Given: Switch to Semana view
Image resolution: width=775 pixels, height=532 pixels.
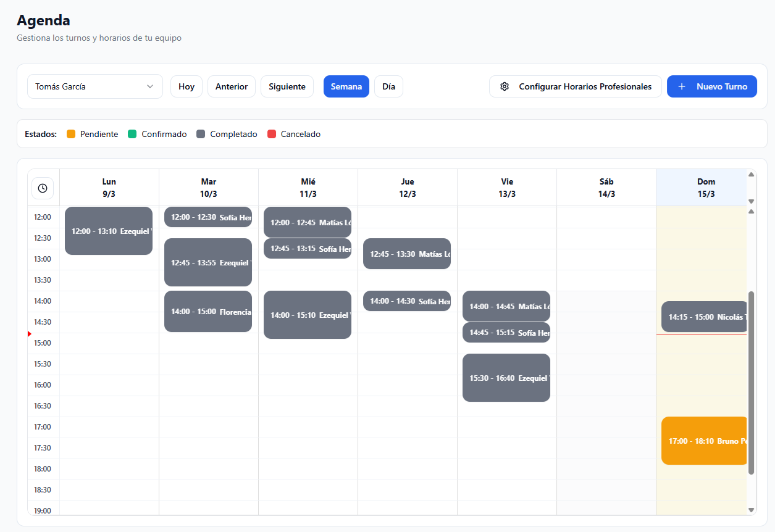Looking at the screenshot, I should pos(346,86).
